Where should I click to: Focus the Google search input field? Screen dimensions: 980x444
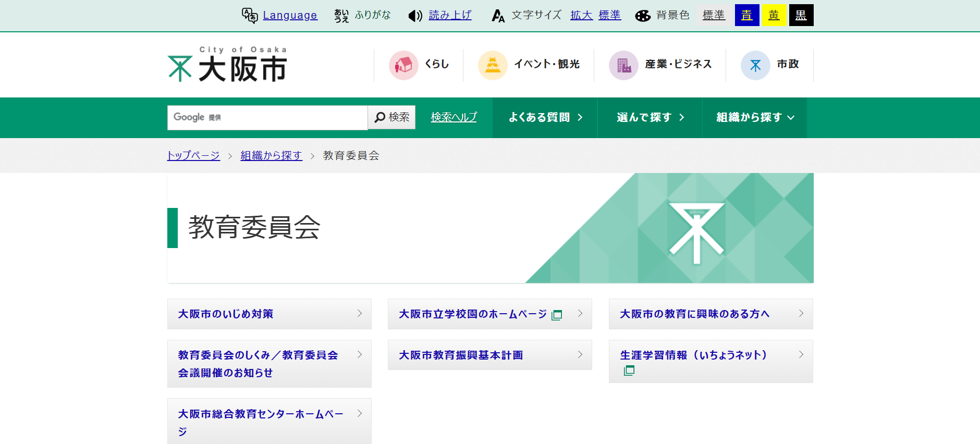267,117
